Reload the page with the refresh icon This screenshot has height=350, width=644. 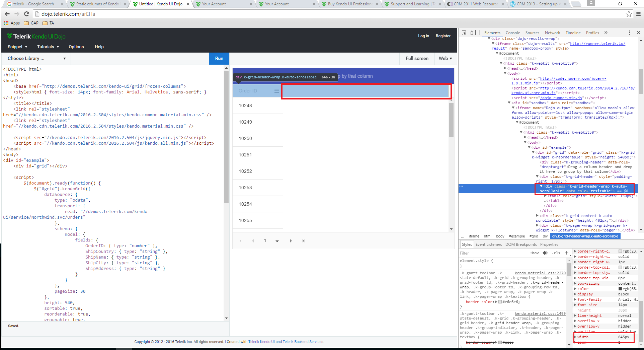click(27, 14)
